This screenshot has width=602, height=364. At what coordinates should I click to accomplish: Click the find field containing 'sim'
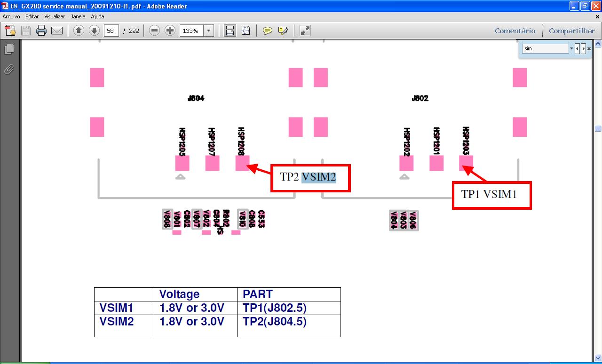coord(545,48)
